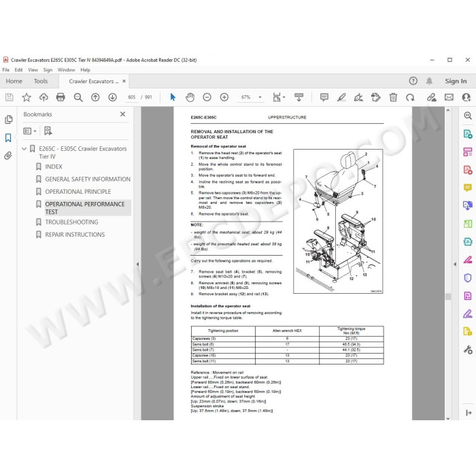The width and height of the screenshot is (476, 476).
Task: Click the Save file icon
Action: pos(10,97)
